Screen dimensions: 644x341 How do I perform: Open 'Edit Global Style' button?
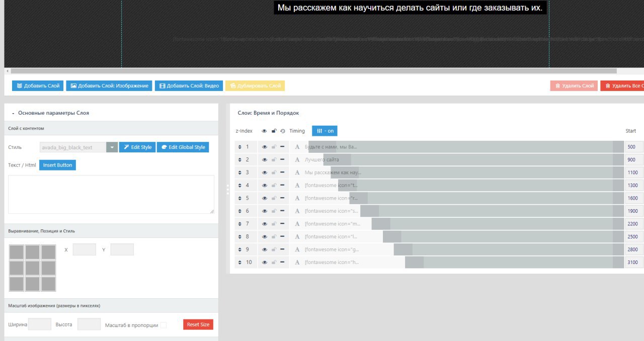[x=183, y=147]
